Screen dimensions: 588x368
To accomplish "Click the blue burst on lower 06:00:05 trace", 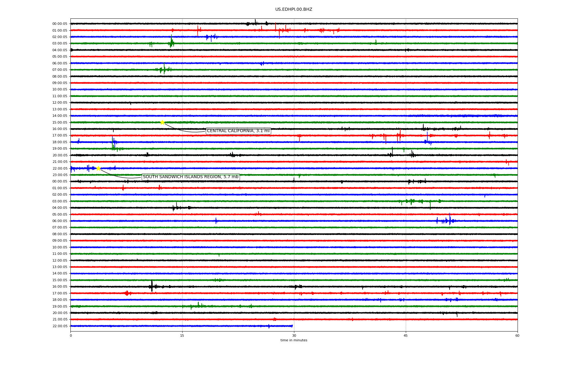I will [449, 220].
